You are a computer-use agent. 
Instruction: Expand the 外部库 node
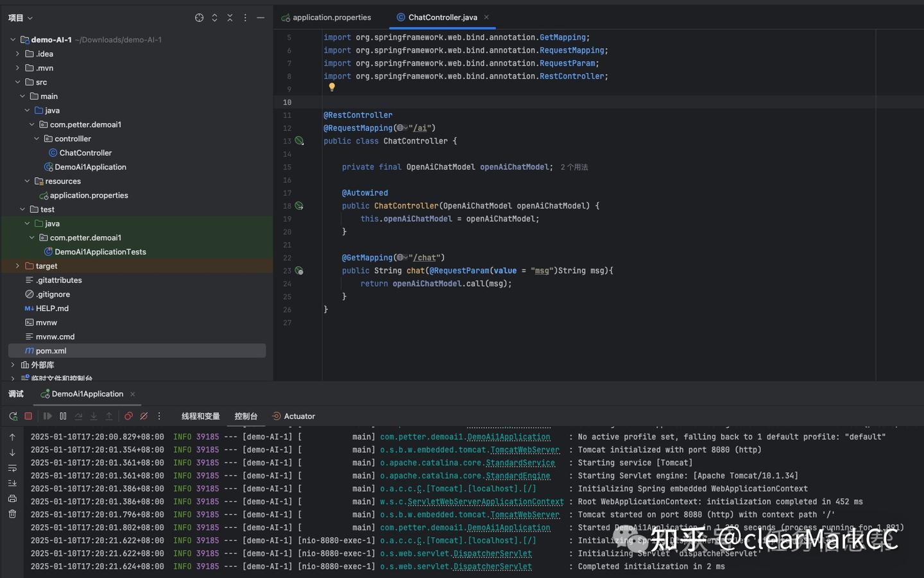[12, 364]
